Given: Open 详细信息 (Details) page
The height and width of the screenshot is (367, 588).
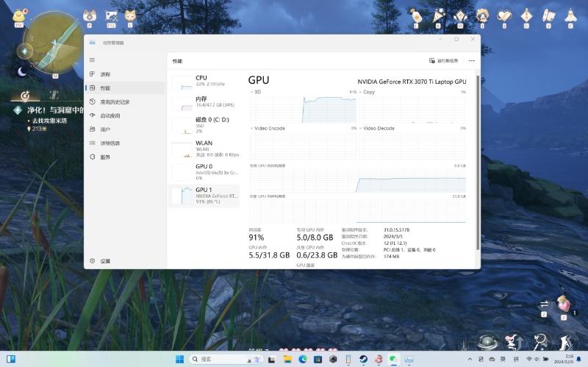Looking at the screenshot, I should click(125, 143).
